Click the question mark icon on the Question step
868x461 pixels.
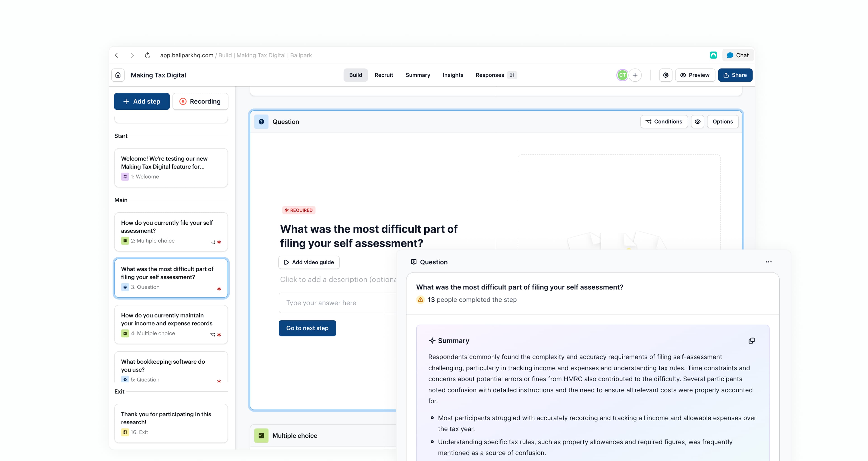(x=261, y=122)
